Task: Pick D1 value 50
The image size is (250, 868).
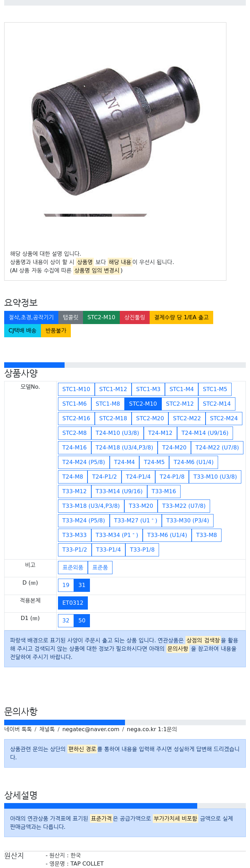Action: (x=82, y=621)
